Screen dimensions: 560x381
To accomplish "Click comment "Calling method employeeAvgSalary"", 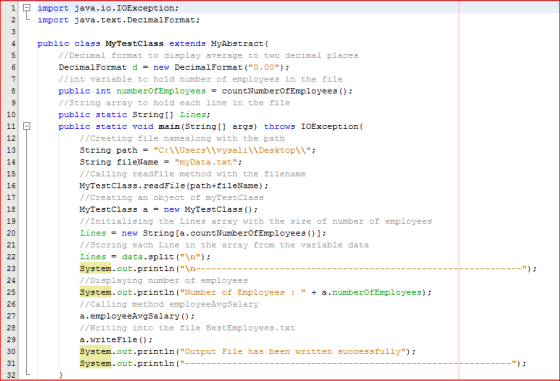I will pos(169,304).
